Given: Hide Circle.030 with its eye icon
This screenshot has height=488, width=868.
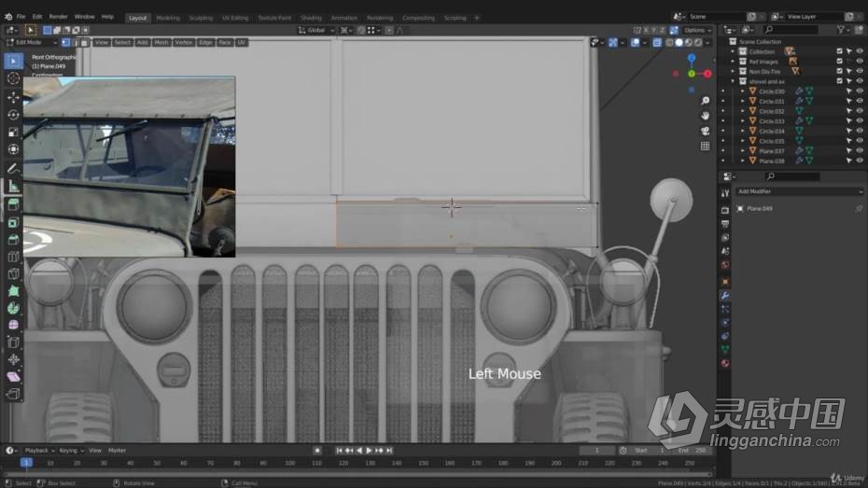Looking at the screenshot, I should 860,91.
